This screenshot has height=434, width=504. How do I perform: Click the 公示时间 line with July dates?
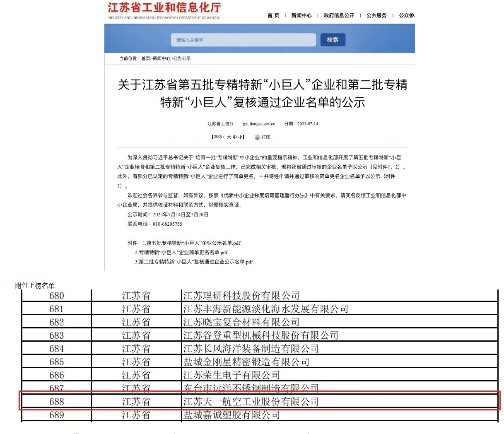[x=168, y=215]
